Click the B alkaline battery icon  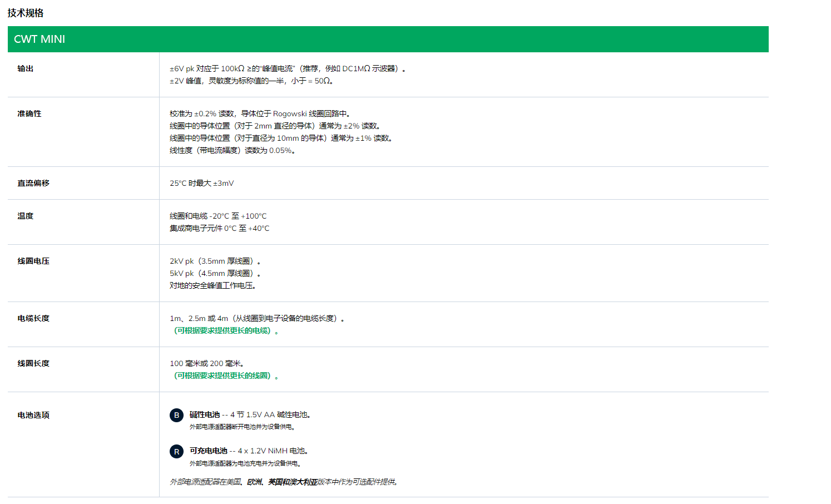176,415
